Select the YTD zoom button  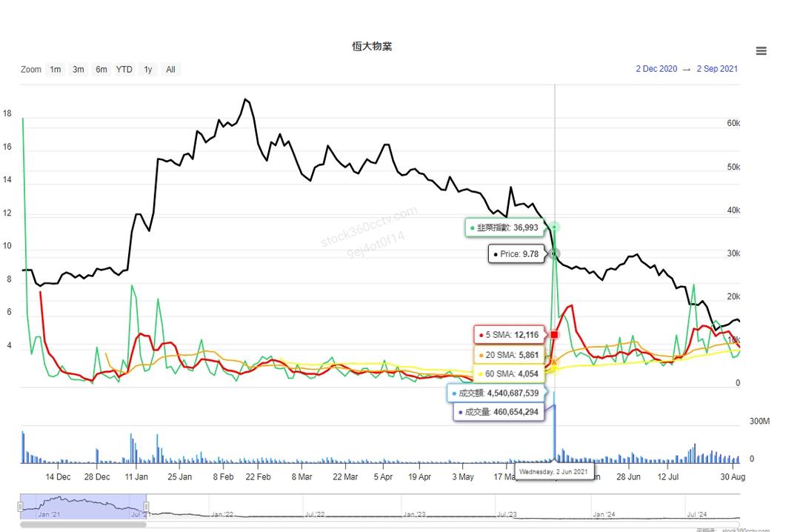tap(124, 70)
